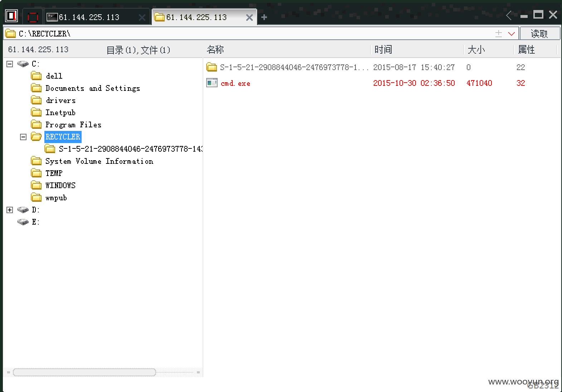Sort by the 属性 column header
The image size is (562, 392).
click(527, 50)
